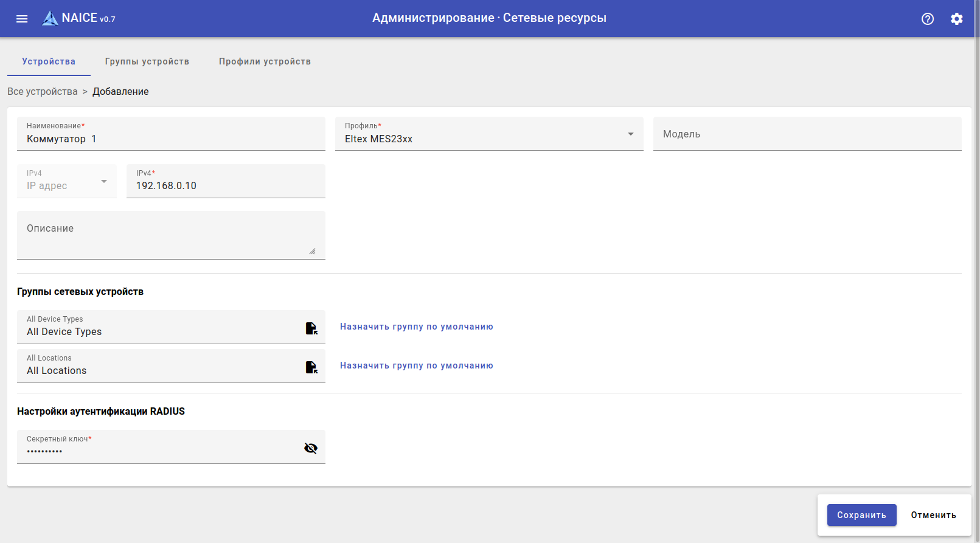Click group select icon for All Device Types

click(311, 328)
